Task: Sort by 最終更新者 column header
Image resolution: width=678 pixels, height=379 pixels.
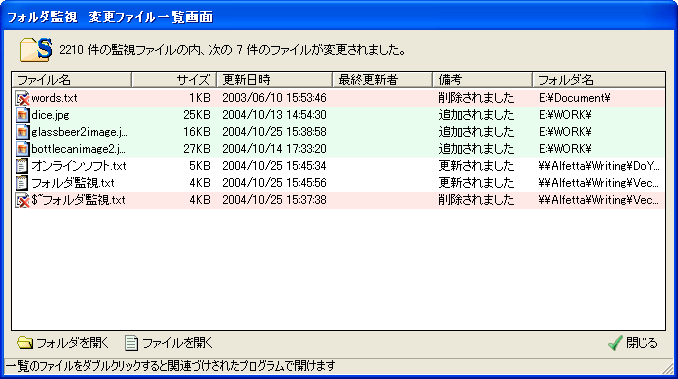Action: click(x=382, y=80)
